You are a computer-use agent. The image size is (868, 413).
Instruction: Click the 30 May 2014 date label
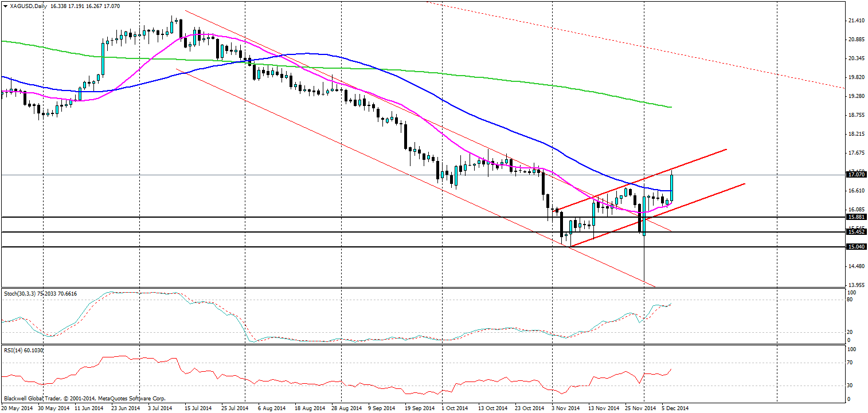point(53,408)
